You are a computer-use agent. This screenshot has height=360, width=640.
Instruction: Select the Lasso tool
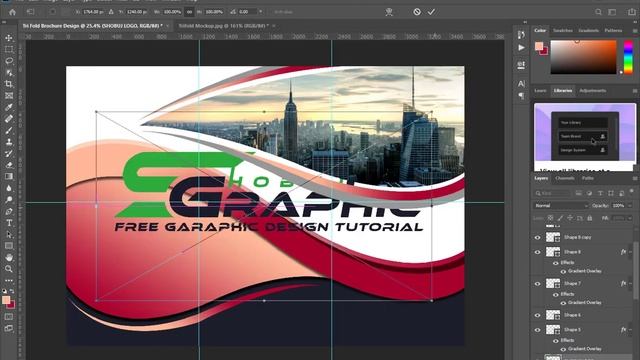9,61
